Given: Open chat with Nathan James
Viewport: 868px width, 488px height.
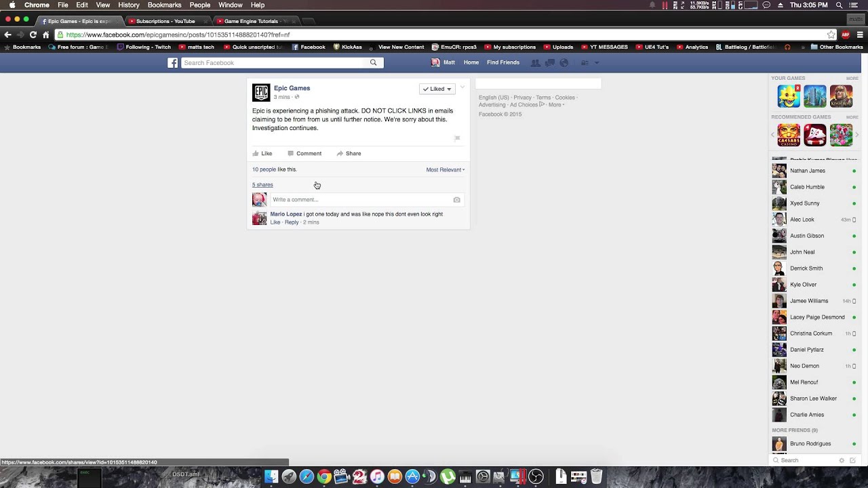Looking at the screenshot, I should pos(814,171).
